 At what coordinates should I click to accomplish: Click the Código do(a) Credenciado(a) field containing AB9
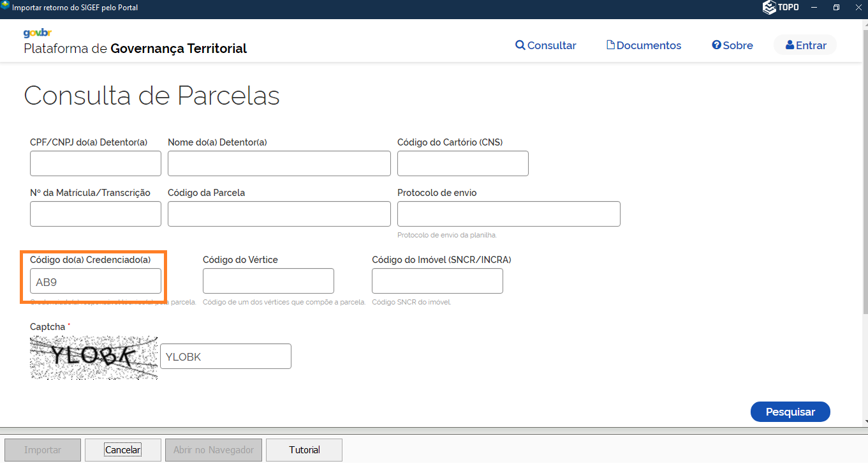tap(96, 281)
